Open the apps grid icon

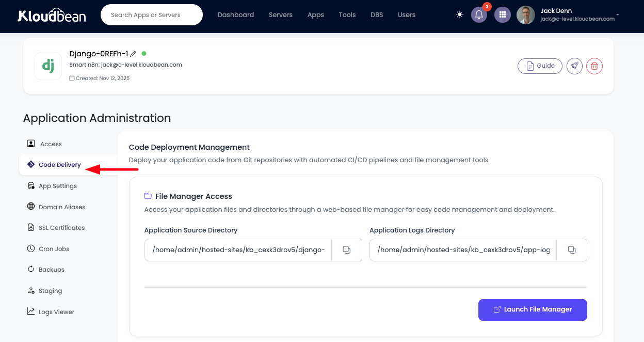502,15
